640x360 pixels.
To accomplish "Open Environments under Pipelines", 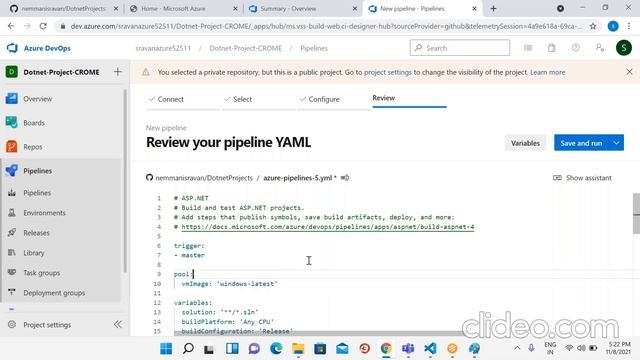I will [44, 213].
